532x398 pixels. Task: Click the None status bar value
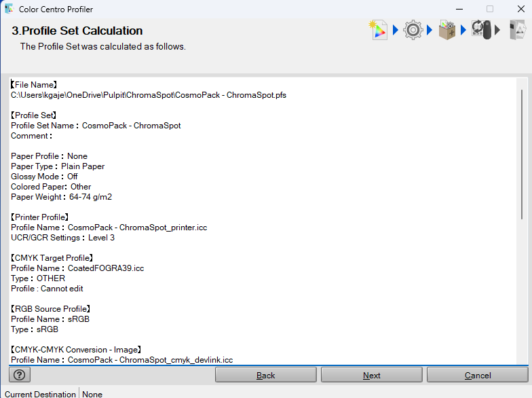point(92,394)
